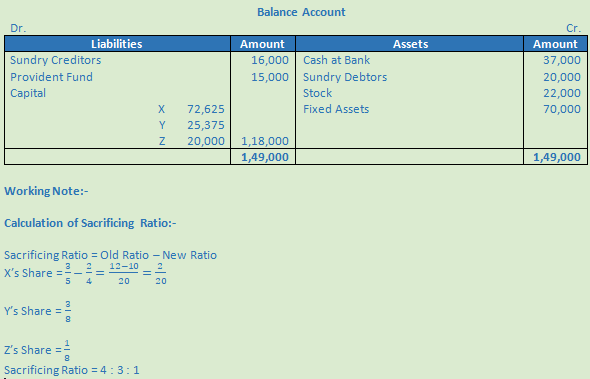This screenshot has height=379, width=590.
Task: Click the Y's Share line
Action: point(37,311)
